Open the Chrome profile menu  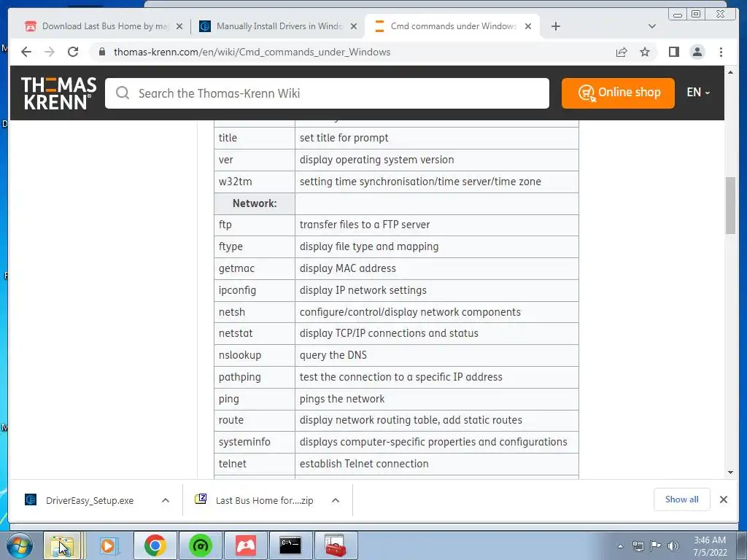(697, 52)
